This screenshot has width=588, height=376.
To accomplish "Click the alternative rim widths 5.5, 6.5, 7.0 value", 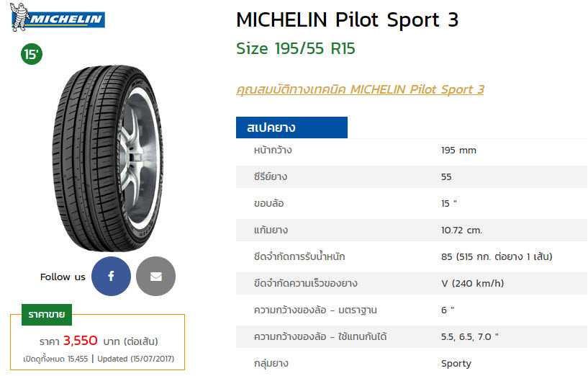I will 470,336.
